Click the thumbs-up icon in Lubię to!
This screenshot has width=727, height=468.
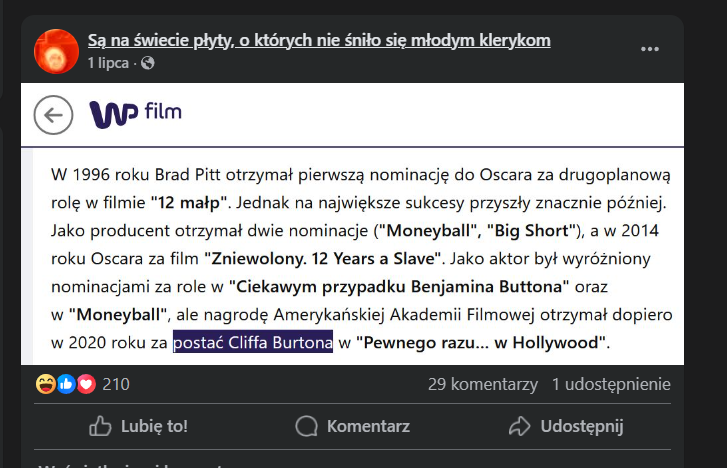pyautogui.click(x=100, y=427)
